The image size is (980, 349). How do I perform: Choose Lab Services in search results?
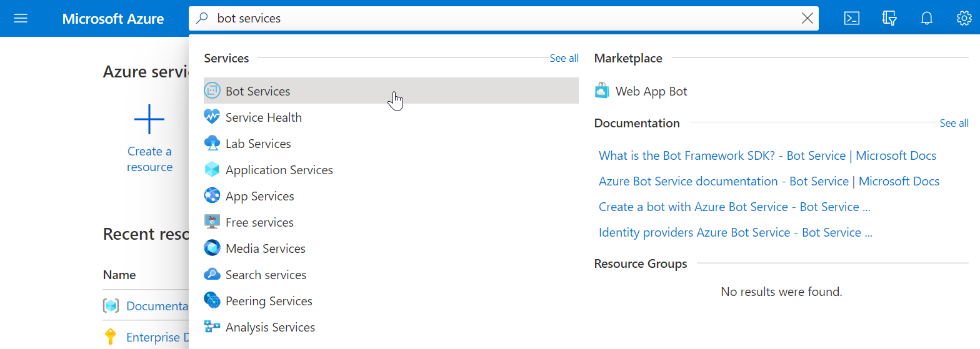point(258,144)
